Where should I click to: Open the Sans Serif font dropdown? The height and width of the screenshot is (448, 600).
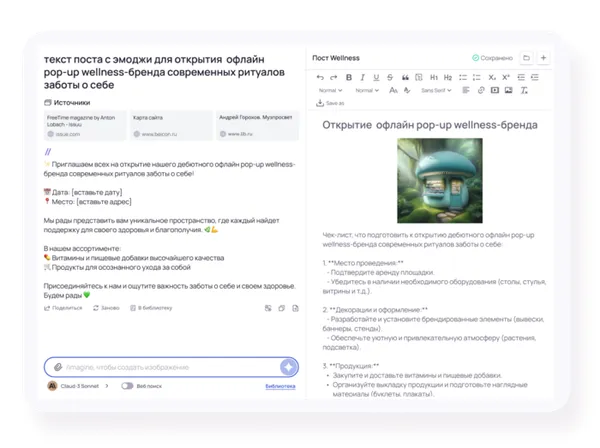tap(436, 90)
